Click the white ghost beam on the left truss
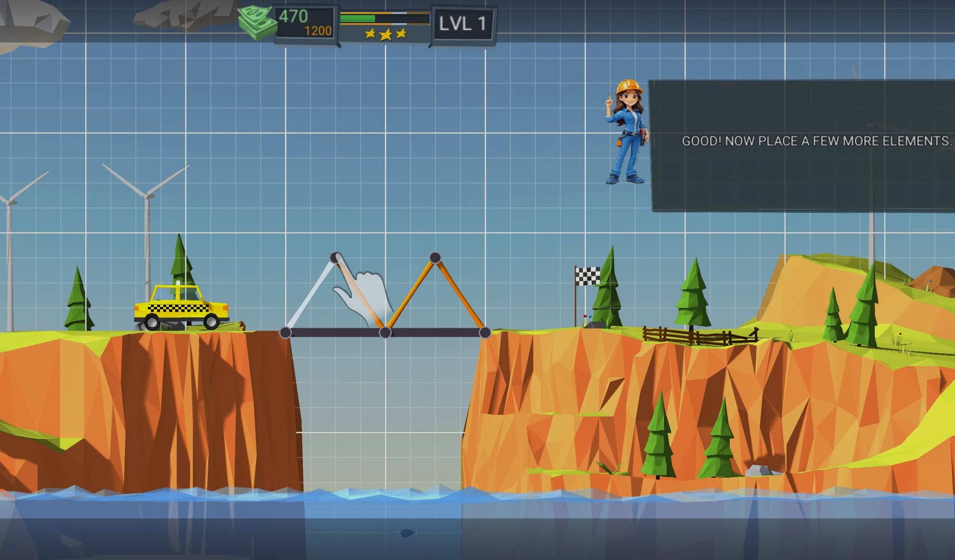 (310, 295)
